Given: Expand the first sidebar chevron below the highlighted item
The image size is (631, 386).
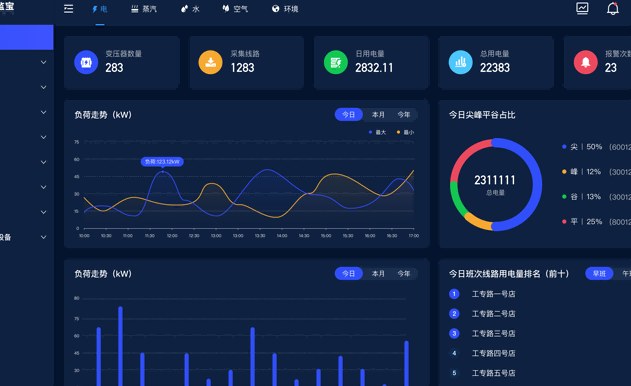Looking at the screenshot, I should [43, 62].
